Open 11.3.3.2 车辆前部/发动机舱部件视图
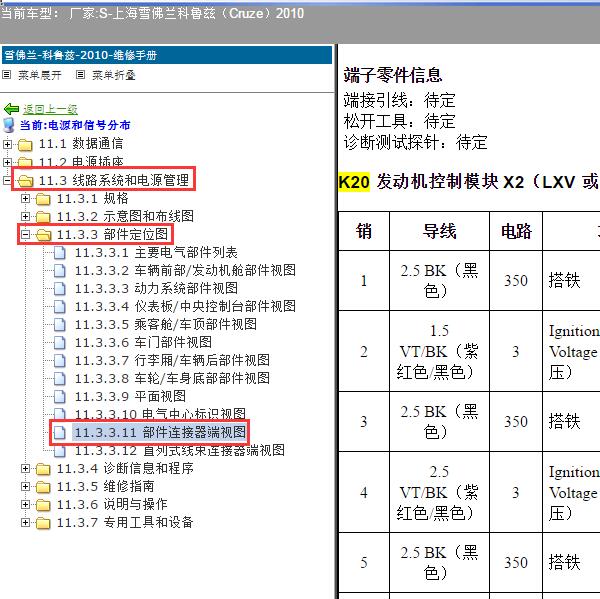Image resolution: width=600 pixels, height=599 pixels. pyautogui.click(x=185, y=271)
